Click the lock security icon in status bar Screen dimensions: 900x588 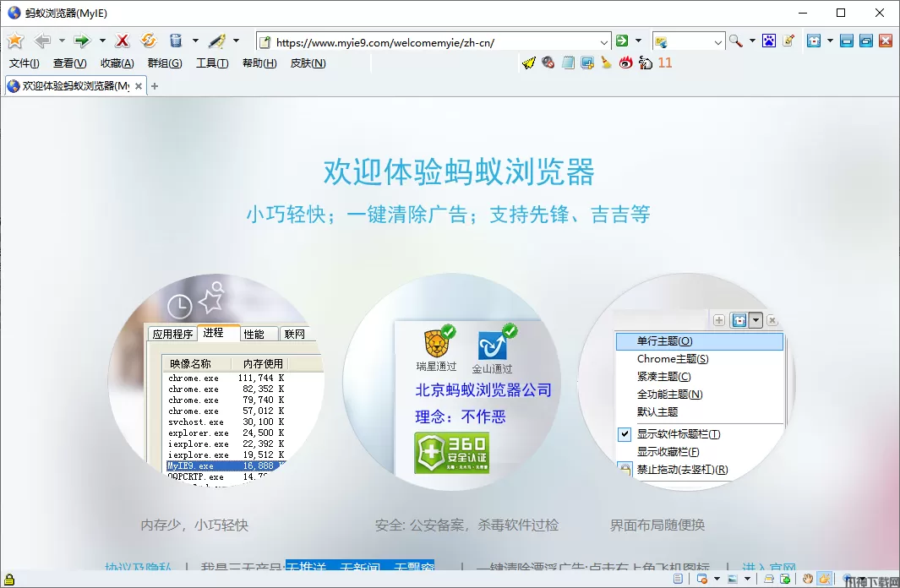(x=9, y=579)
